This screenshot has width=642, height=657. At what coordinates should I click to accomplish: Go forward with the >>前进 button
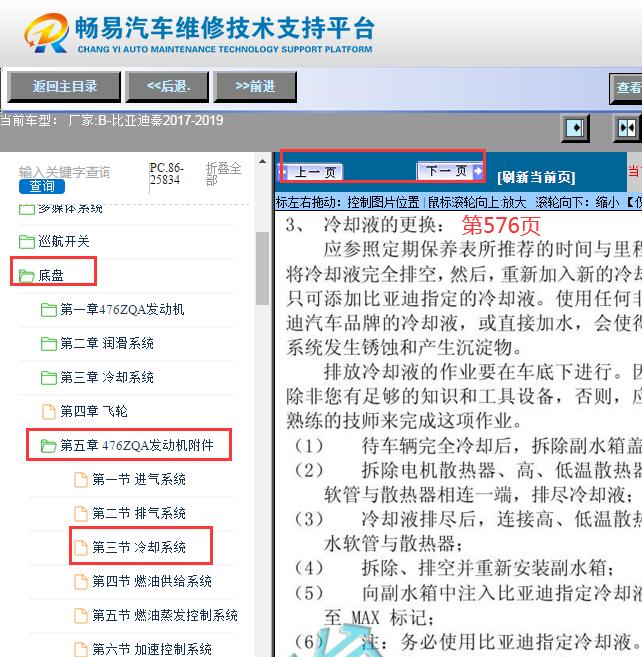[x=255, y=86]
